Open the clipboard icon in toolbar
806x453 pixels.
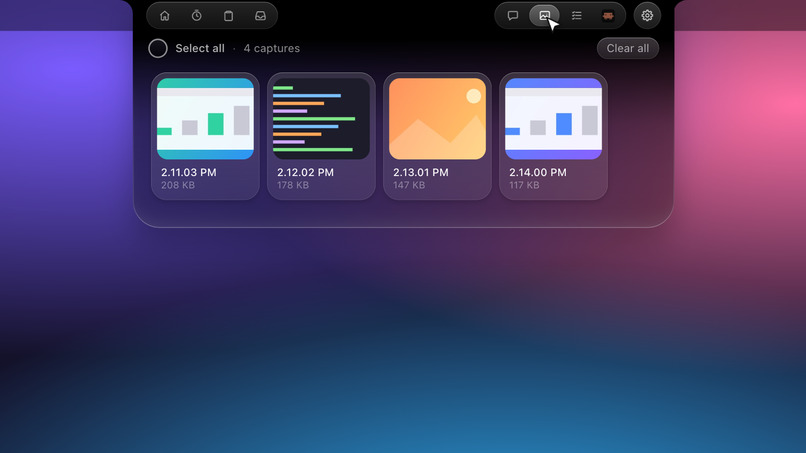[228, 15]
